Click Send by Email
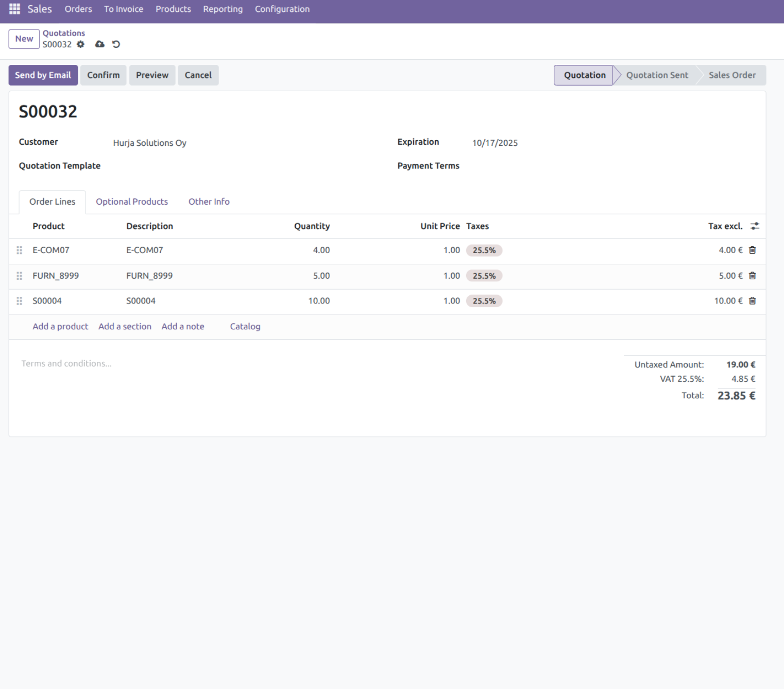This screenshot has height=689, width=784. click(43, 75)
